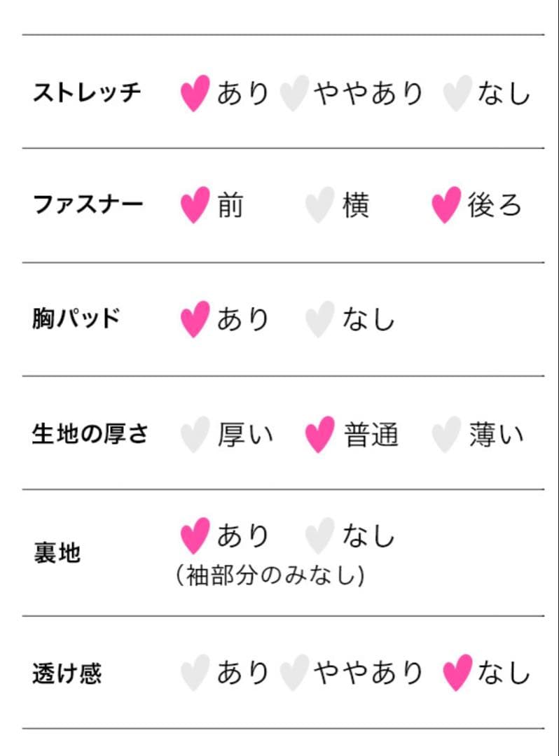
Task: Toggle the 普通 heart for 生地の厚さ
Action: [x=319, y=435]
